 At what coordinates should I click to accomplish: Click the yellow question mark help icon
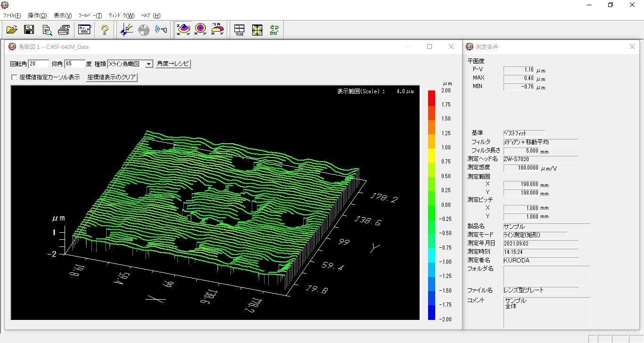coord(105,30)
